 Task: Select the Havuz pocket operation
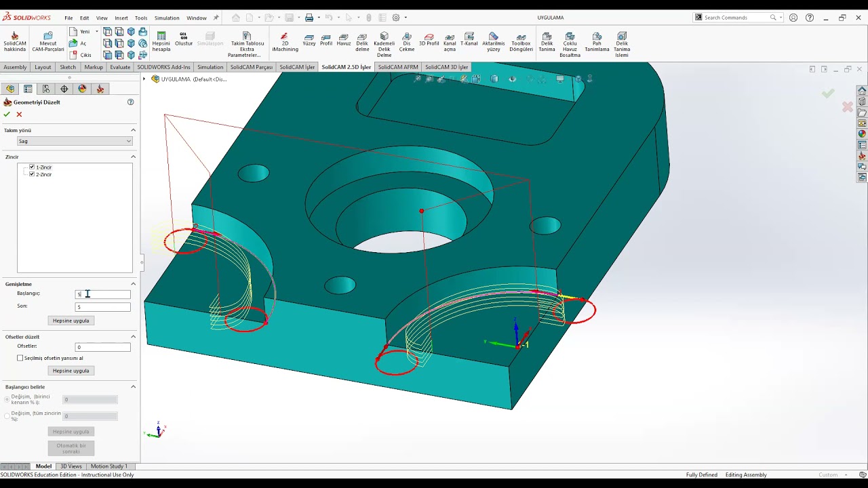[344, 40]
